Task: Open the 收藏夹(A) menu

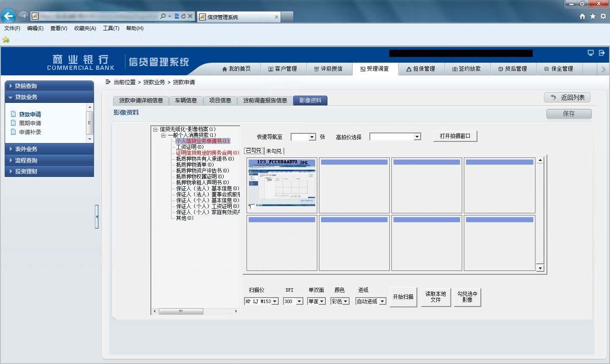Action: point(85,28)
